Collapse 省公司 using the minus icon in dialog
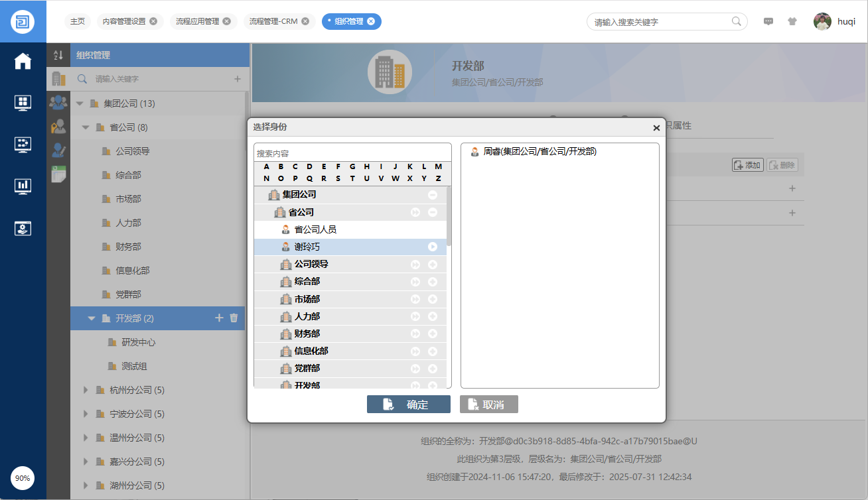This screenshot has width=868, height=500. (x=433, y=212)
